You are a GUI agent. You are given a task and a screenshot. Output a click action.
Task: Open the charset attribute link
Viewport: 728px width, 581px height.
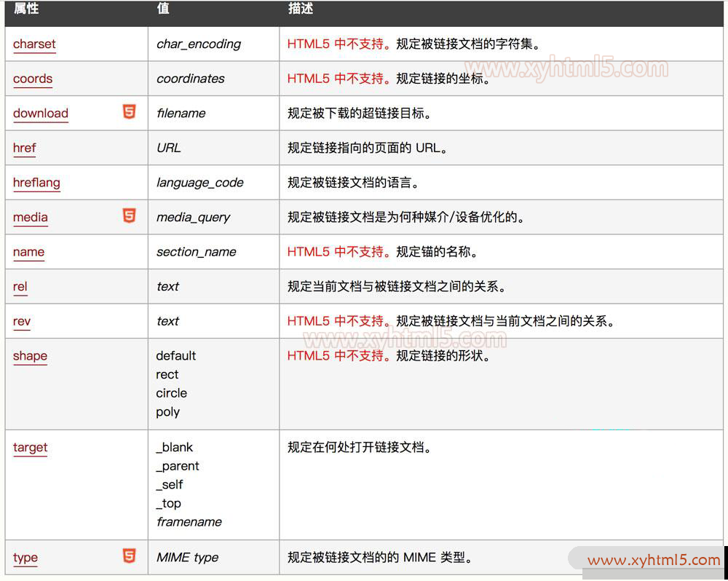pyautogui.click(x=34, y=44)
